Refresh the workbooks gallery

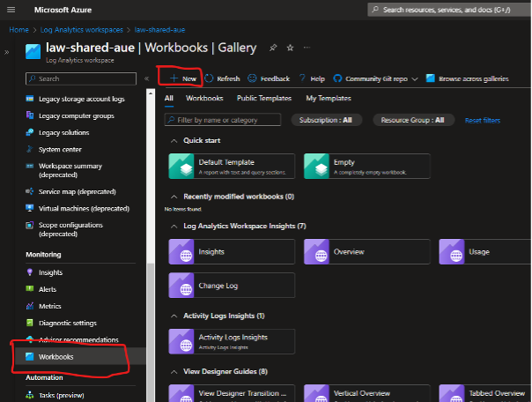pos(222,78)
